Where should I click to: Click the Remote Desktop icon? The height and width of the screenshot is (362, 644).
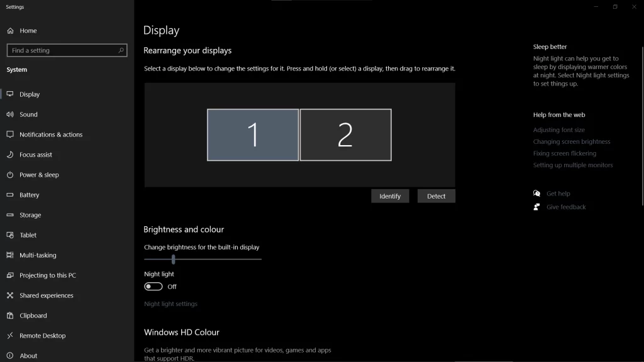10,336
